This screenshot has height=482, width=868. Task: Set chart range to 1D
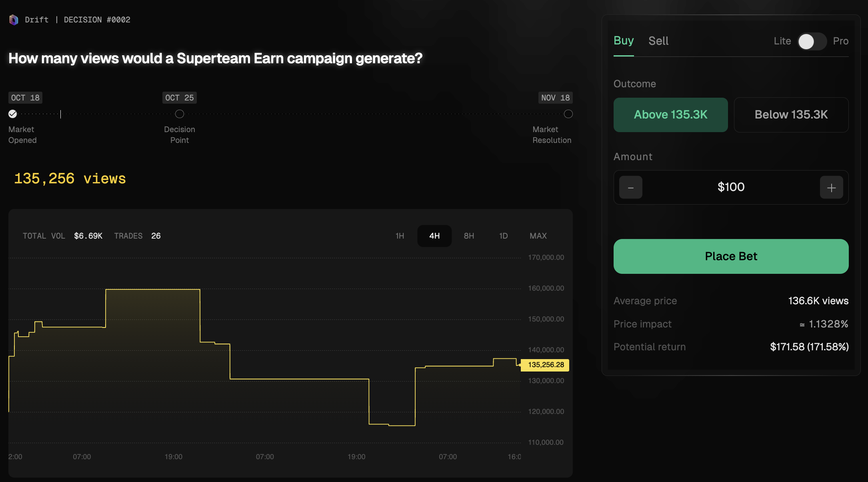503,236
